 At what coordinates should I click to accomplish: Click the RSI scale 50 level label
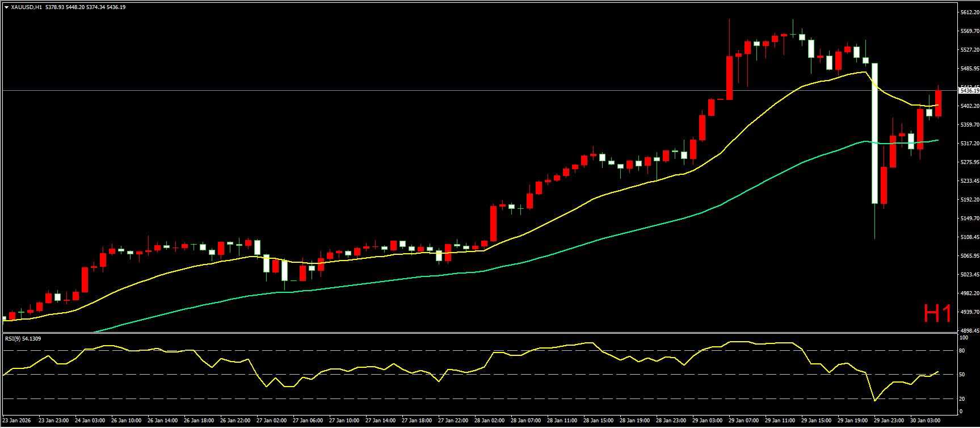click(962, 375)
